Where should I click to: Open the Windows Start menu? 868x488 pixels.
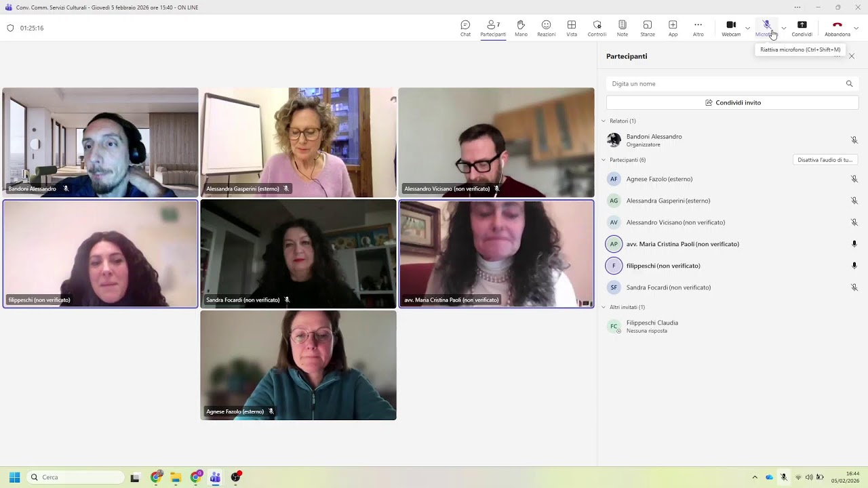[x=14, y=477]
